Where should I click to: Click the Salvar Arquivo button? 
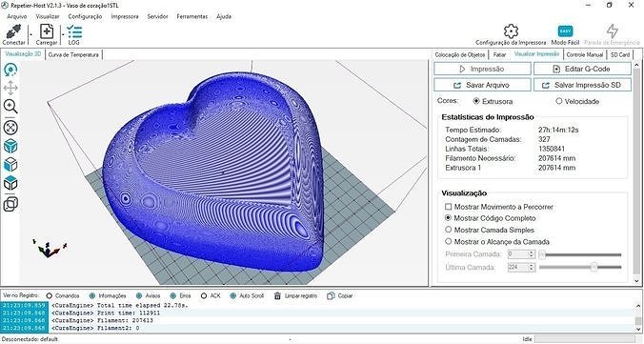coord(482,85)
